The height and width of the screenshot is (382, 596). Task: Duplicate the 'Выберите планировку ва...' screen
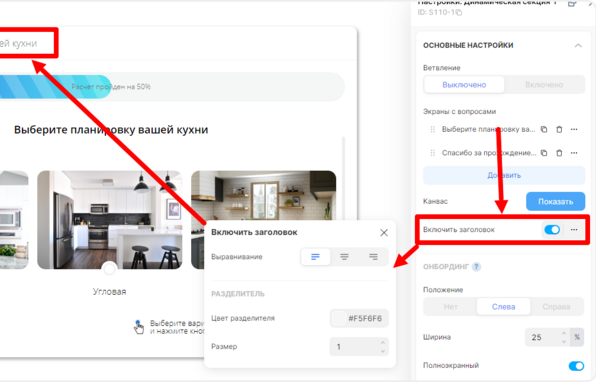(544, 130)
